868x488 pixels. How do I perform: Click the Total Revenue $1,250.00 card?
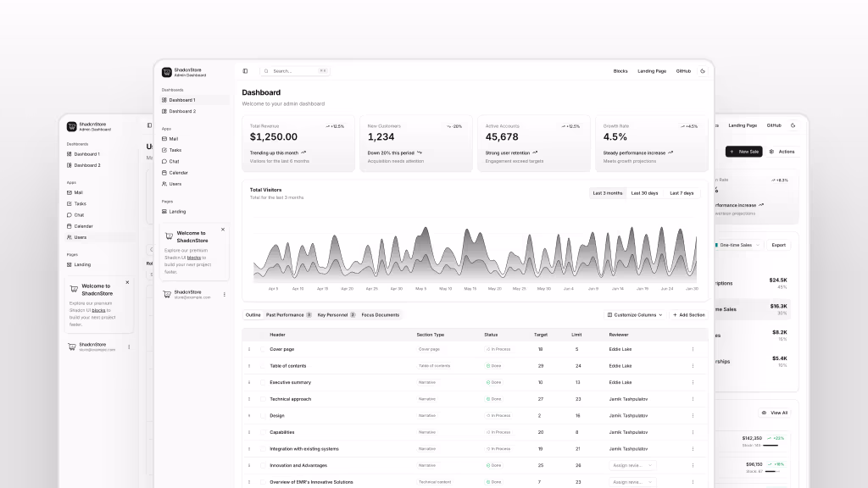(298, 143)
